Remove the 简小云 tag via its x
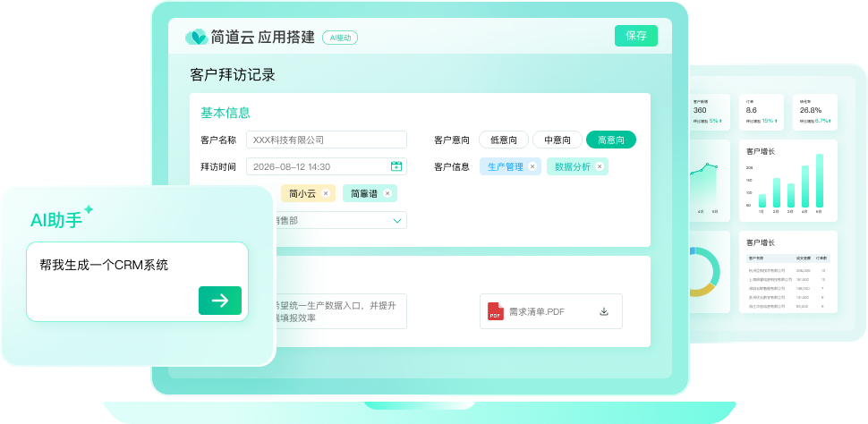The width and height of the screenshot is (868, 424). [326, 193]
